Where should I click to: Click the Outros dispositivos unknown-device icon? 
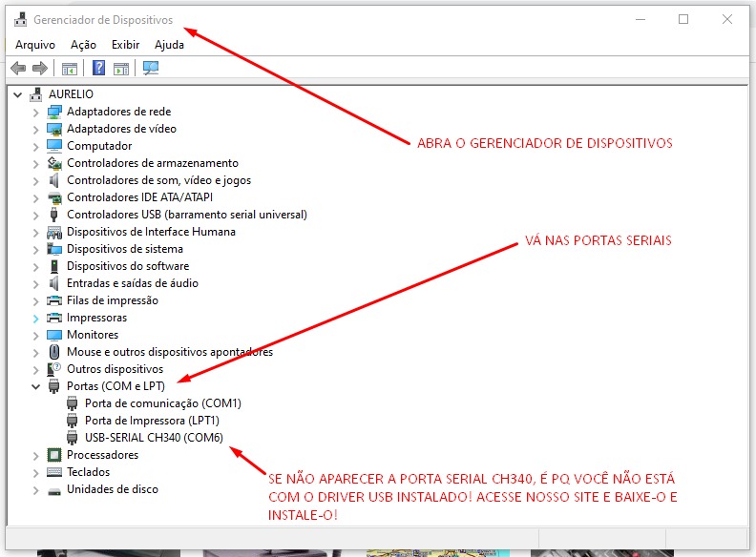tap(54, 369)
